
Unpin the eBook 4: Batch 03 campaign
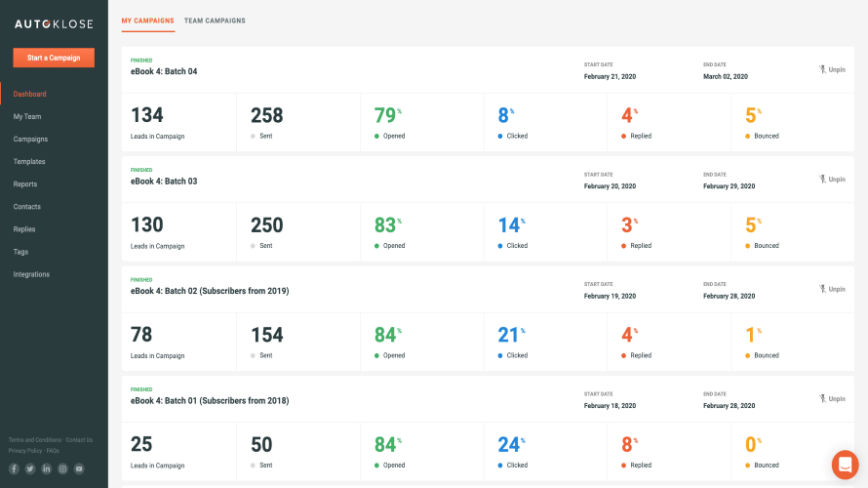click(836, 180)
